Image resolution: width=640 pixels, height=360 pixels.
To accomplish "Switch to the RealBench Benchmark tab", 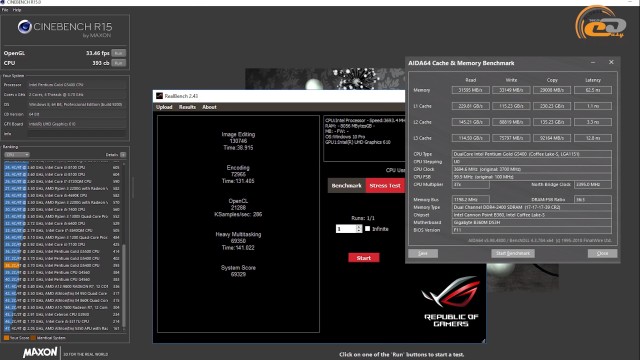I will pos(347,186).
